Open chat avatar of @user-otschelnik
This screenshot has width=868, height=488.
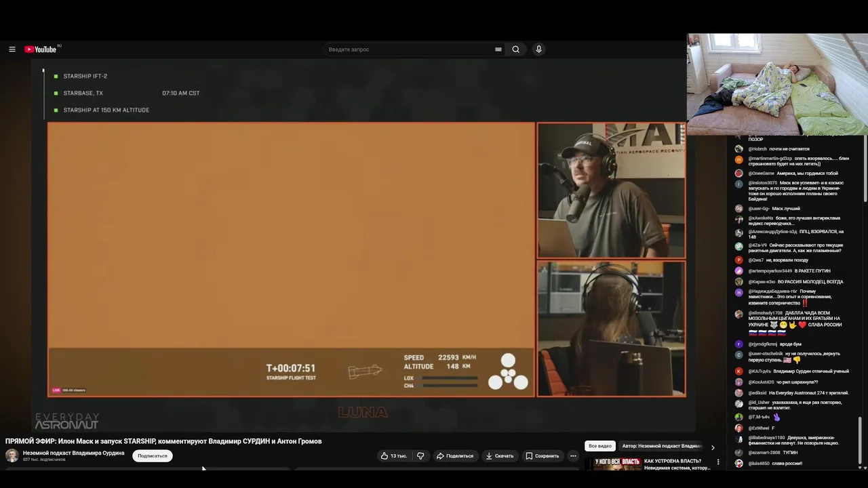point(739,355)
